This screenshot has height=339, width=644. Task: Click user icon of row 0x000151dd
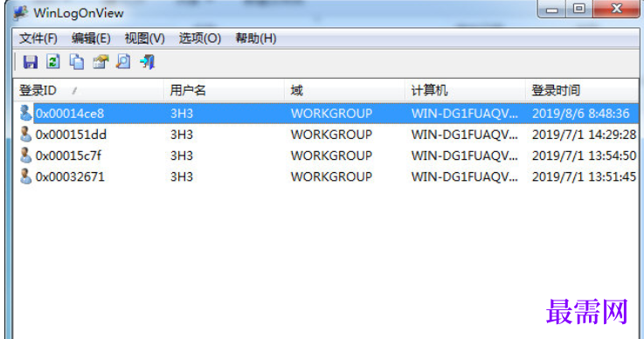pyautogui.click(x=25, y=135)
